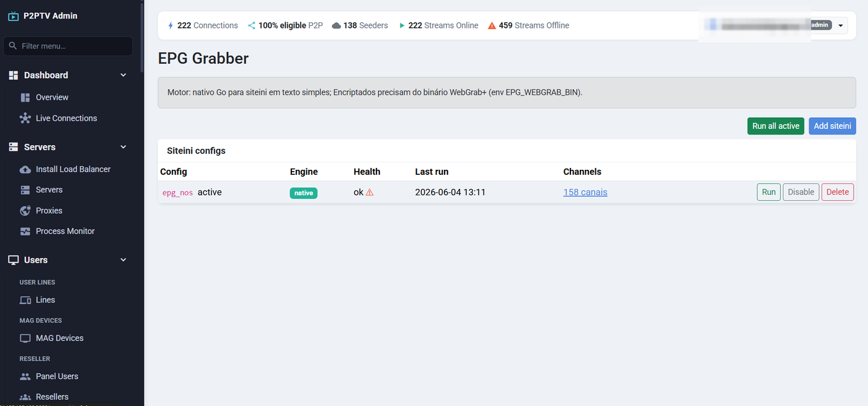868x406 pixels.
Task: Collapse the Servers section chevron
Action: [x=123, y=147]
